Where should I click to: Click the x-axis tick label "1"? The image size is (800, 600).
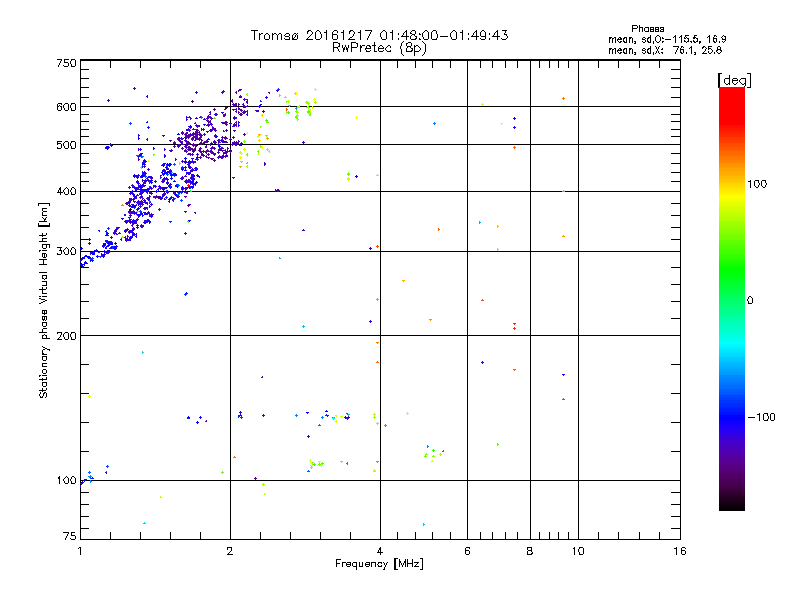coord(80,551)
